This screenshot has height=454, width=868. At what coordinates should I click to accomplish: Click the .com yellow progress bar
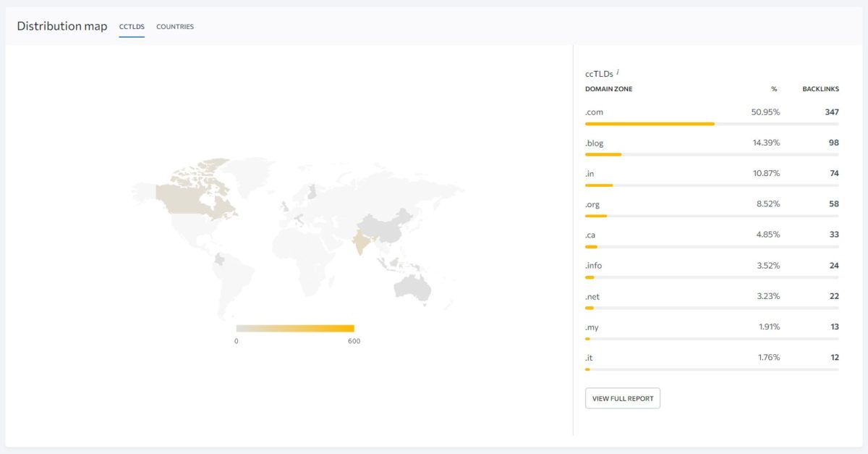[649, 124]
